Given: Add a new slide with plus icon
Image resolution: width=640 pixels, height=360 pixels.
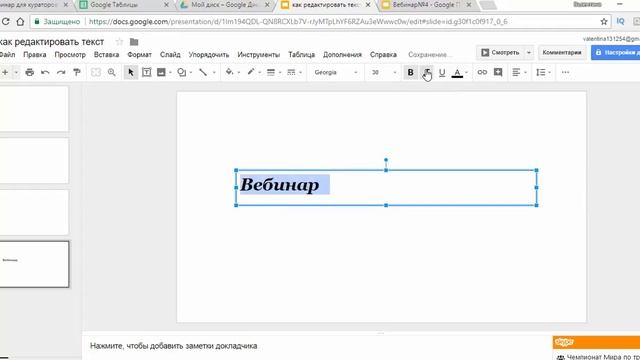Looking at the screenshot, I should 5,73.
